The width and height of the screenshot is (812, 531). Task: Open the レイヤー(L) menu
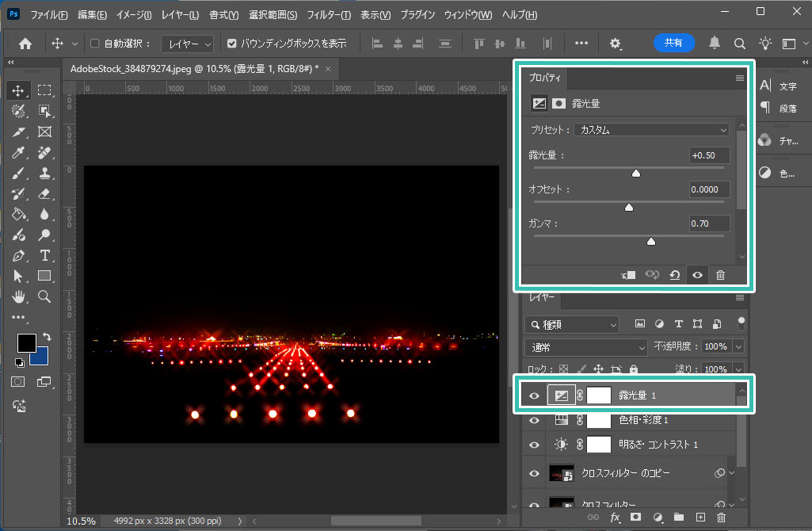pyautogui.click(x=180, y=15)
